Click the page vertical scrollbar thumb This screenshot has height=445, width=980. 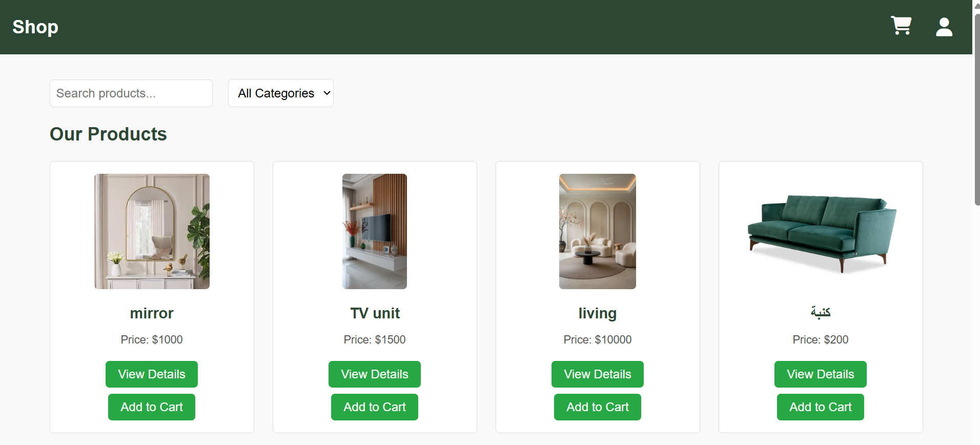point(977,109)
